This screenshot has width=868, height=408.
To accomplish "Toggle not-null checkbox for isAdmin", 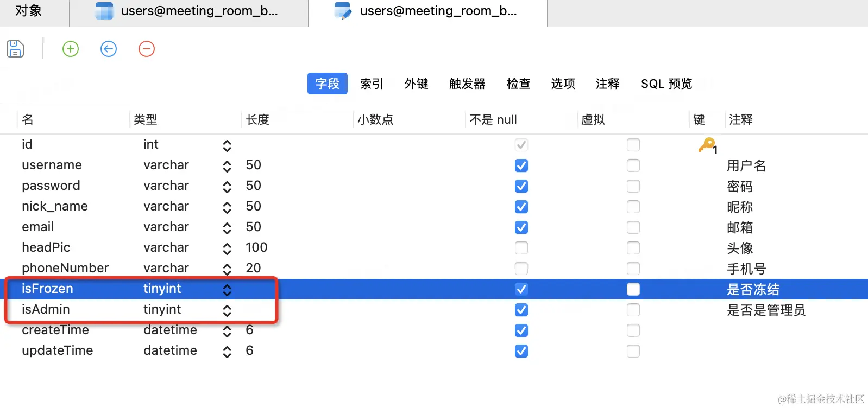I will pyautogui.click(x=521, y=310).
